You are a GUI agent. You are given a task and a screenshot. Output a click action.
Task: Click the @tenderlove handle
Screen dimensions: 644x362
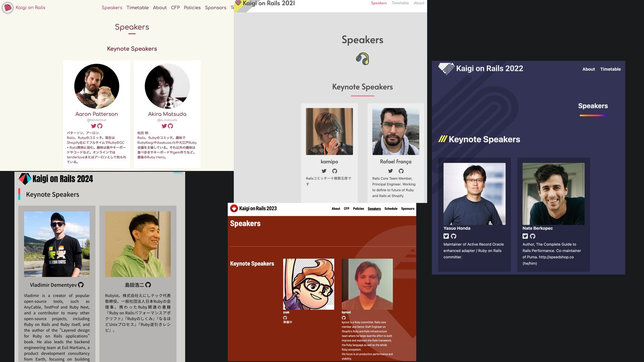(x=97, y=120)
